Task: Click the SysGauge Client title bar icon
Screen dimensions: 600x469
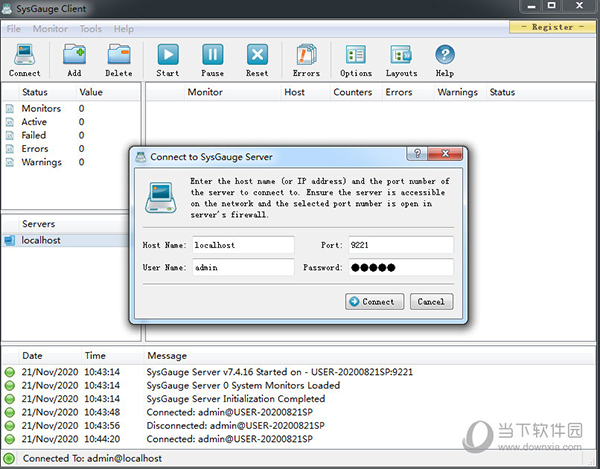Action: [7, 8]
